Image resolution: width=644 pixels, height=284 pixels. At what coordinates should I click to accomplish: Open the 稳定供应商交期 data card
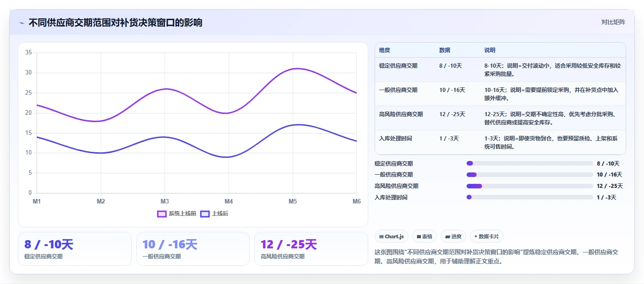[75, 249]
